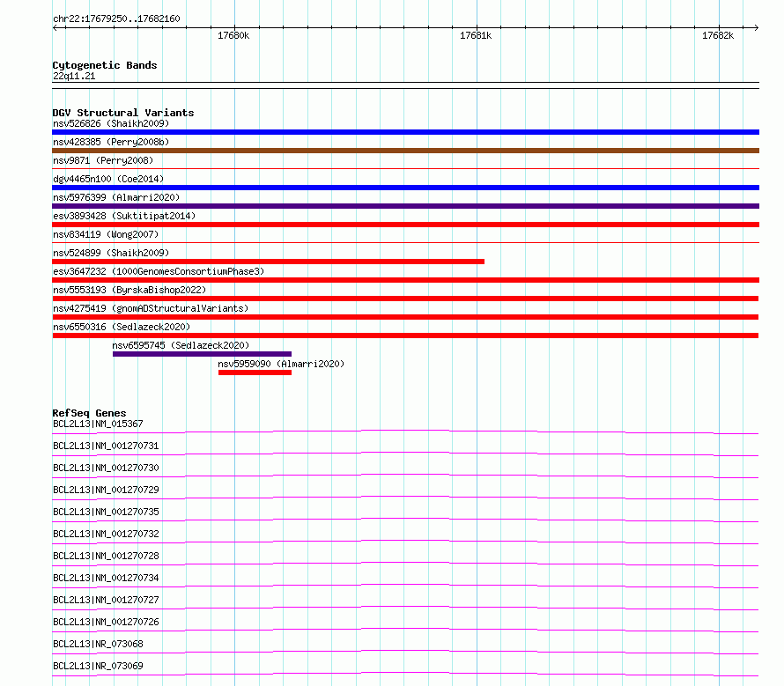Click nsv6550316 (Sedlazeck2020) label
784x686 pixels.
coord(122,327)
